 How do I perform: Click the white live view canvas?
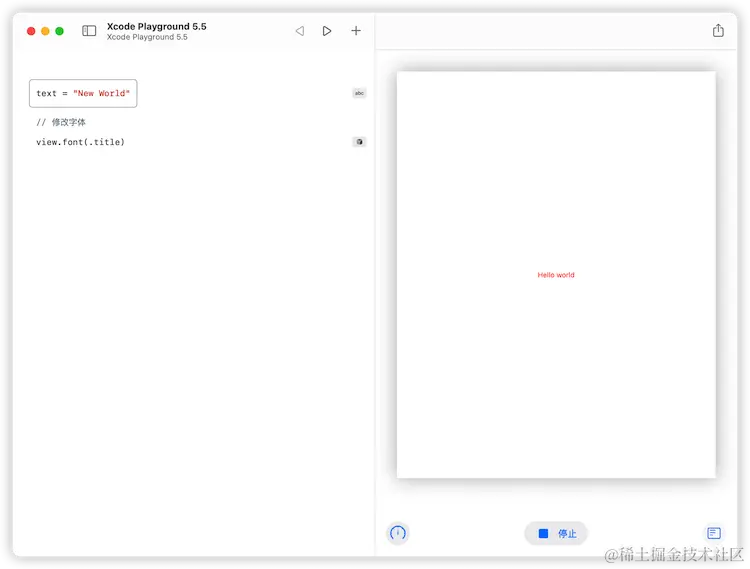coord(556,275)
